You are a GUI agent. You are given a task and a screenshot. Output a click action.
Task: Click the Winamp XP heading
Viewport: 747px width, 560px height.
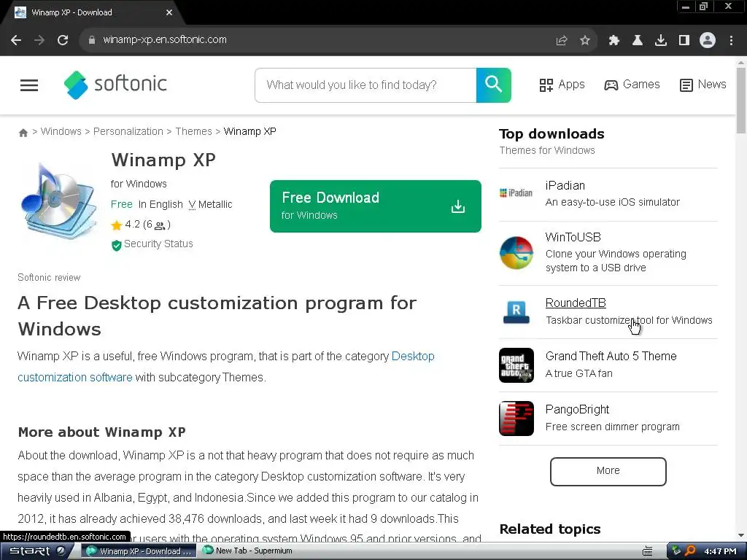pos(163,160)
